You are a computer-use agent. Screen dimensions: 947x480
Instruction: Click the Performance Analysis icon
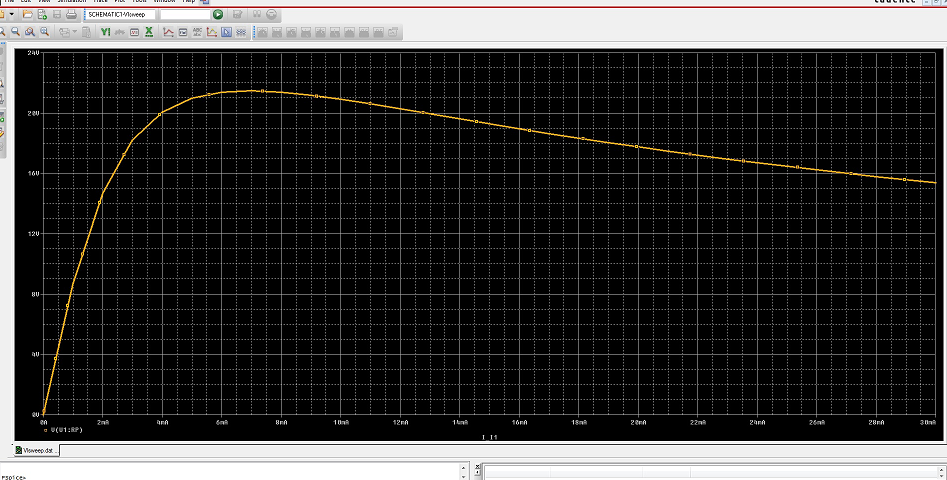coord(135,32)
